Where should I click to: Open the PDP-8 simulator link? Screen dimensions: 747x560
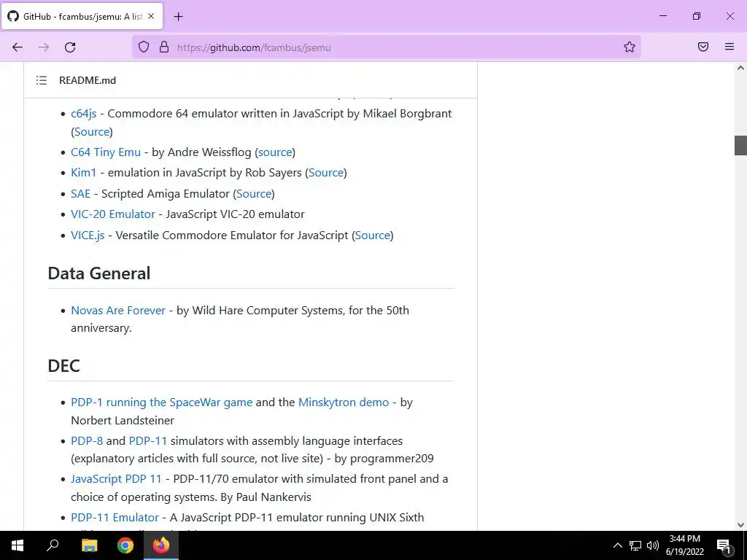pyautogui.click(x=87, y=440)
